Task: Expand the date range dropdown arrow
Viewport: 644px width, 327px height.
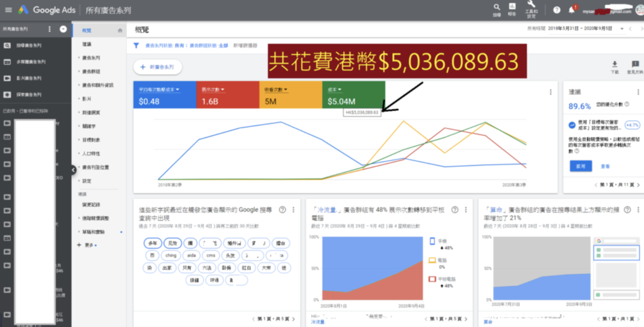Action: point(622,29)
